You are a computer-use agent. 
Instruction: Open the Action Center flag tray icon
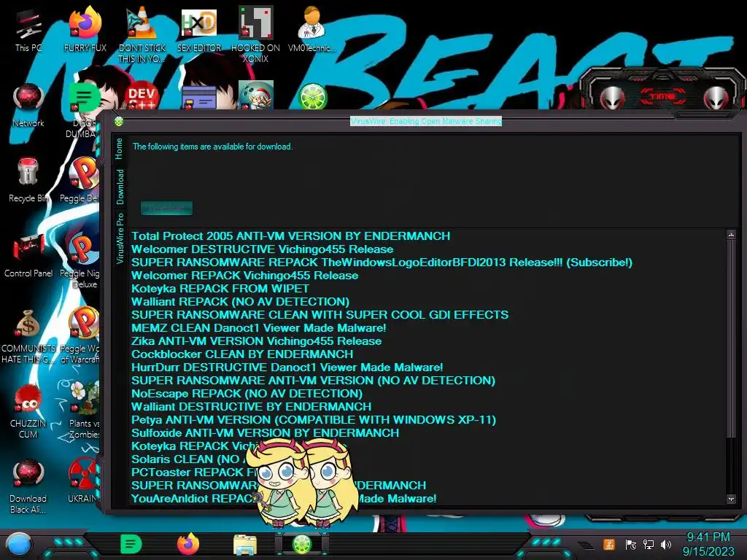[630, 544]
